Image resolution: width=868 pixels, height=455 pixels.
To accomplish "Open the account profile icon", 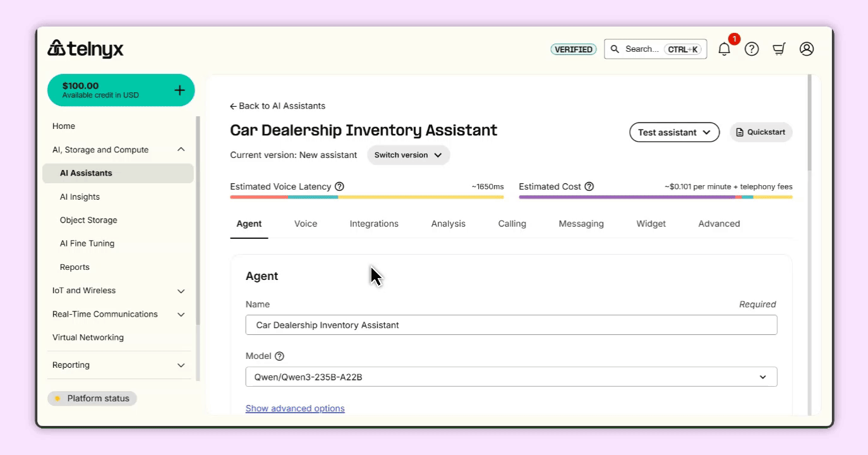I will tap(807, 49).
